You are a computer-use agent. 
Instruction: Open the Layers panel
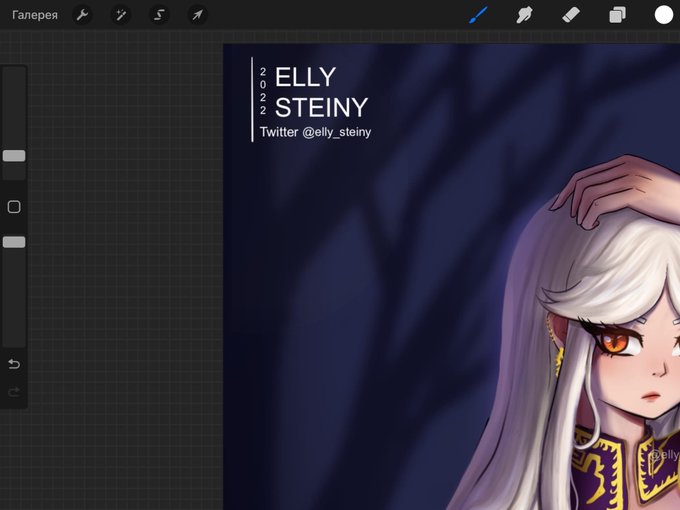tap(617, 15)
